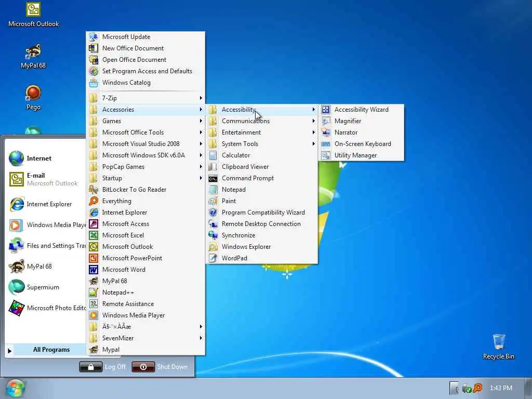Launch Narrator from Accessibility submenu
The height and width of the screenshot is (399, 532).
click(362, 132)
